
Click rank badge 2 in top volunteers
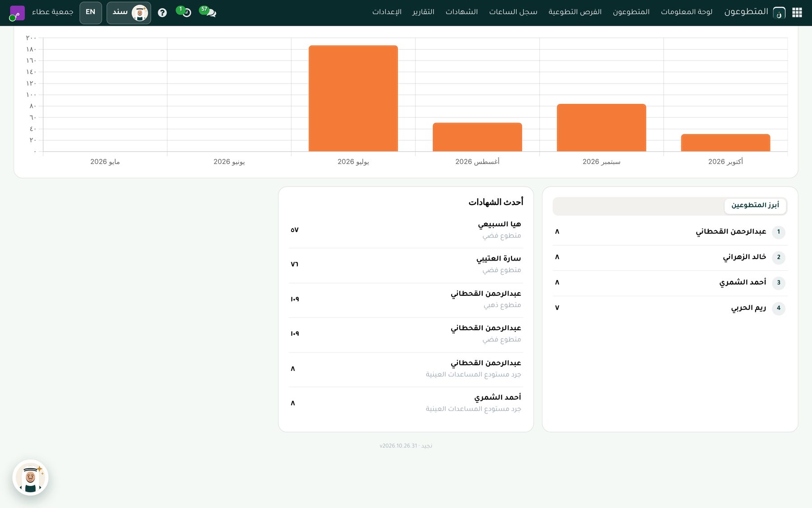[779, 257]
